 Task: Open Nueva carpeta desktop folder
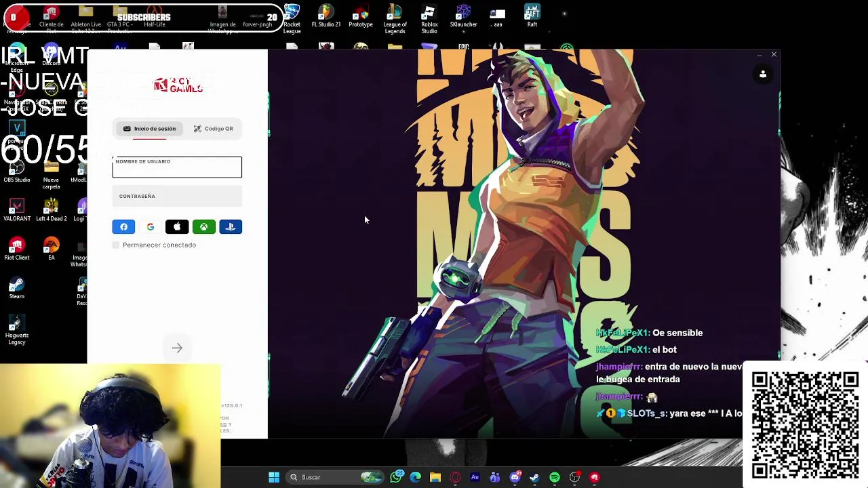(51, 175)
